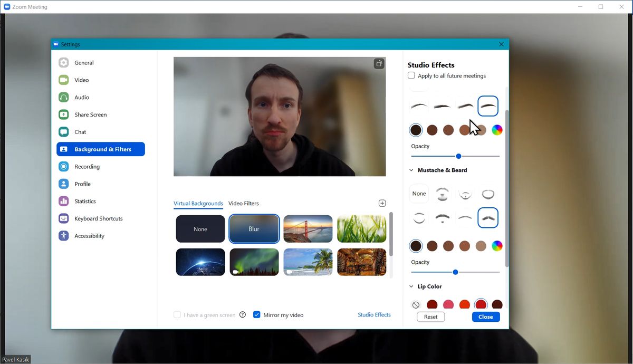Select the full beard with mustache style

[442, 194]
